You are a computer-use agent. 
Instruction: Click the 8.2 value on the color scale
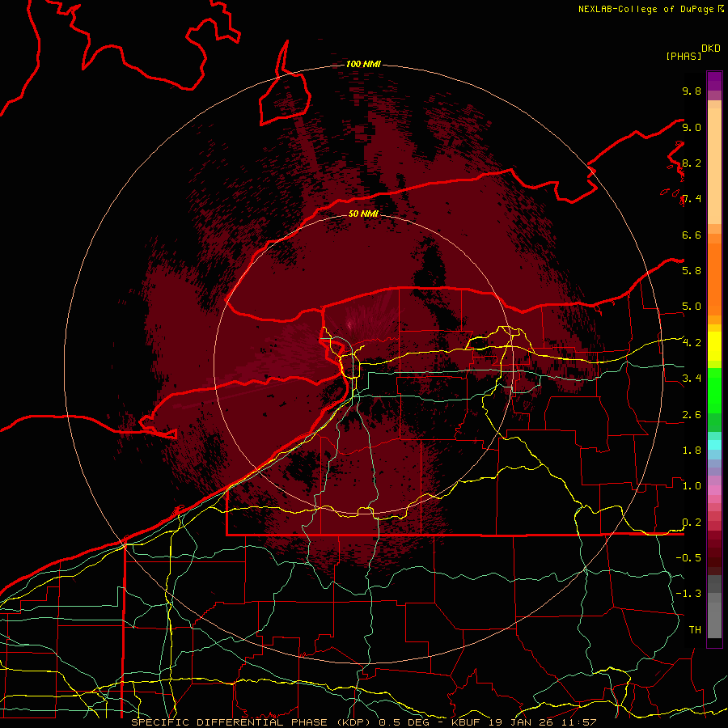click(692, 163)
